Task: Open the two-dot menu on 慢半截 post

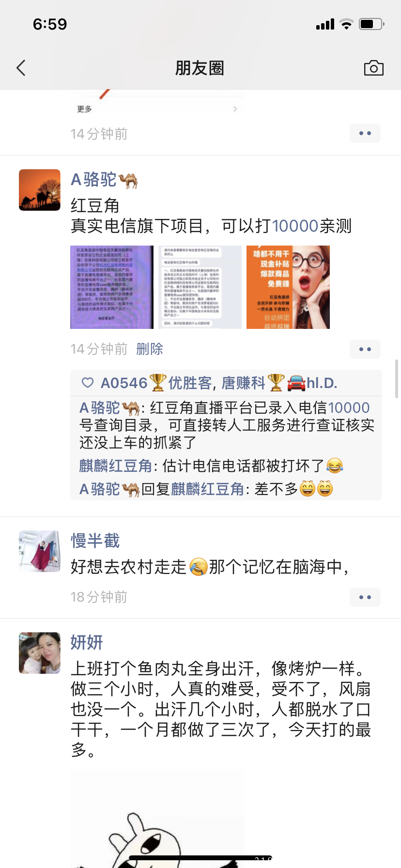Action: (x=365, y=597)
